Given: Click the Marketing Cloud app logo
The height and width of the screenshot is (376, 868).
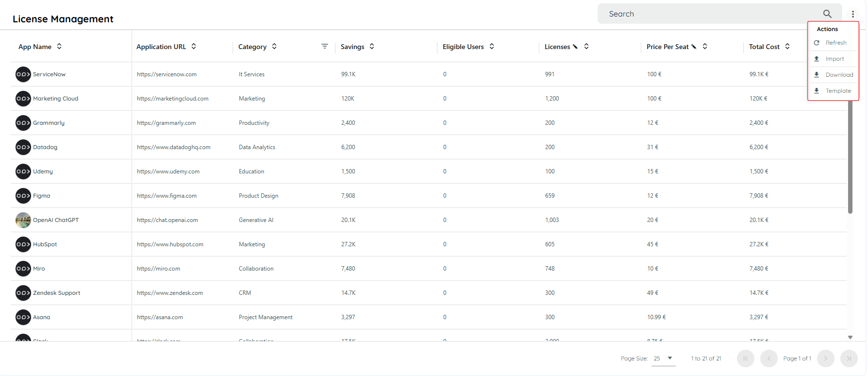Looking at the screenshot, I should (x=23, y=99).
